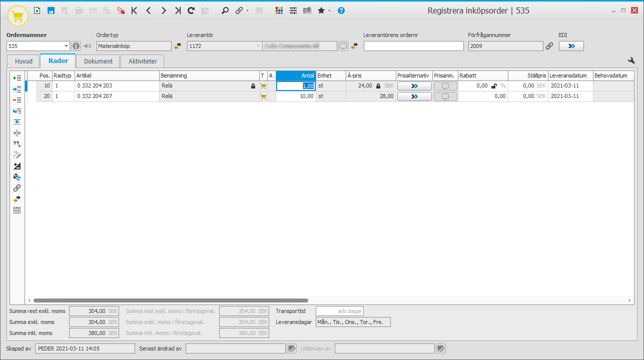The width and height of the screenshot is (644, 360).
Task: Toggle the discount lock on row 10
Action: pos(494,86)
